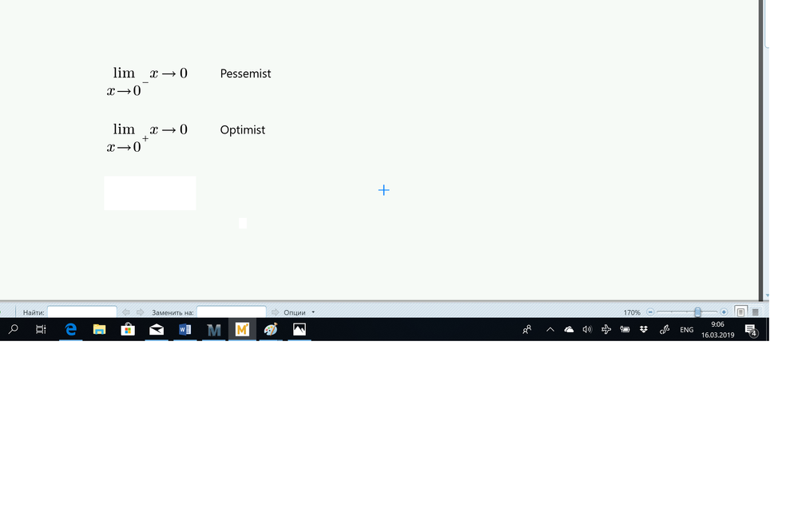Screen dimensions: 798x532
Task: Find previous match arrow
Action: point(125,312)
